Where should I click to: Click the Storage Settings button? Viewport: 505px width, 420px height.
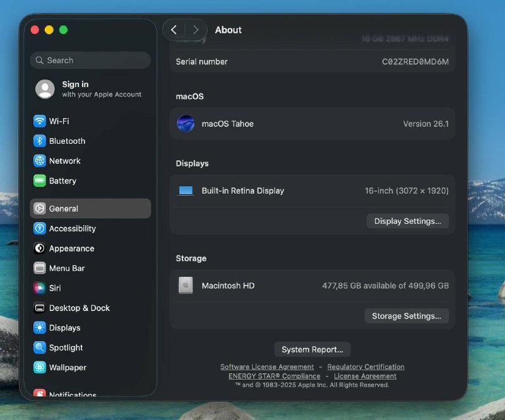pyautogui.click(x=407, y=316)
